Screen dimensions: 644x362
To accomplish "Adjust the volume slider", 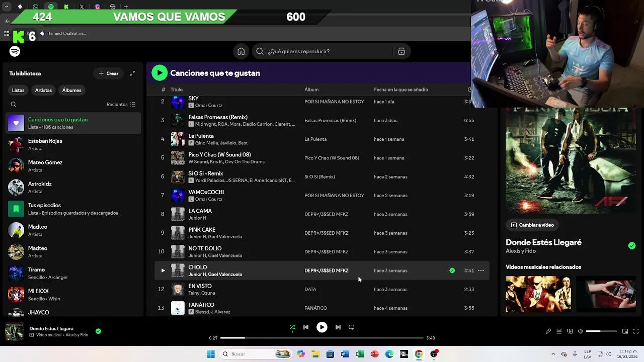I will [601, 331].
